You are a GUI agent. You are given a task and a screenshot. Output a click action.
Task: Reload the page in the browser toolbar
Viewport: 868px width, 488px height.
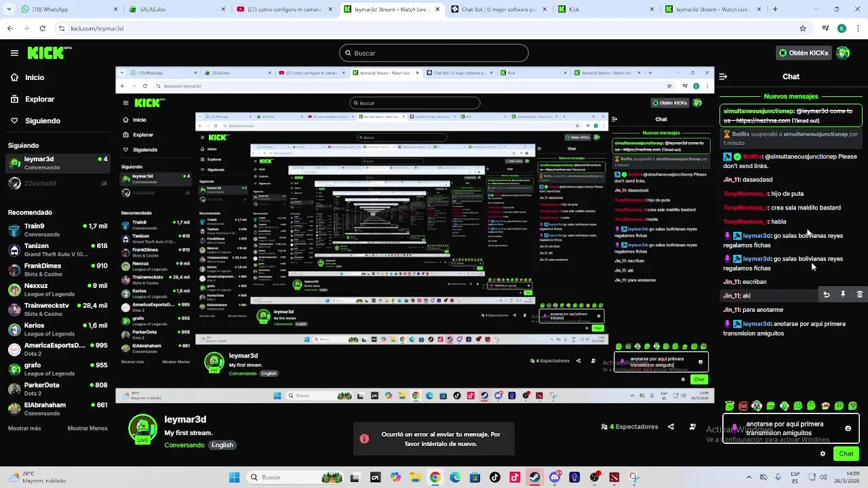pos(42,28)
